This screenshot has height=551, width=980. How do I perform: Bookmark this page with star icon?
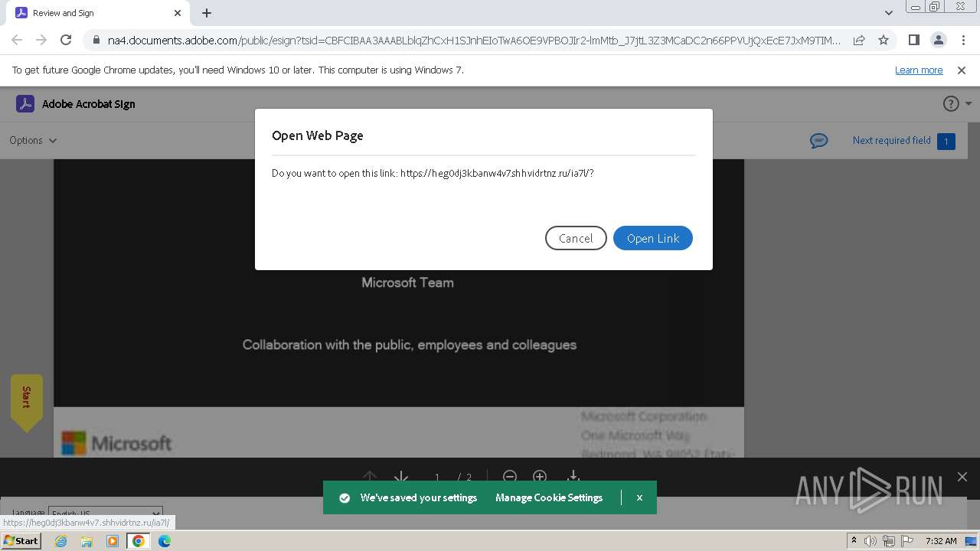click(884, 40)
